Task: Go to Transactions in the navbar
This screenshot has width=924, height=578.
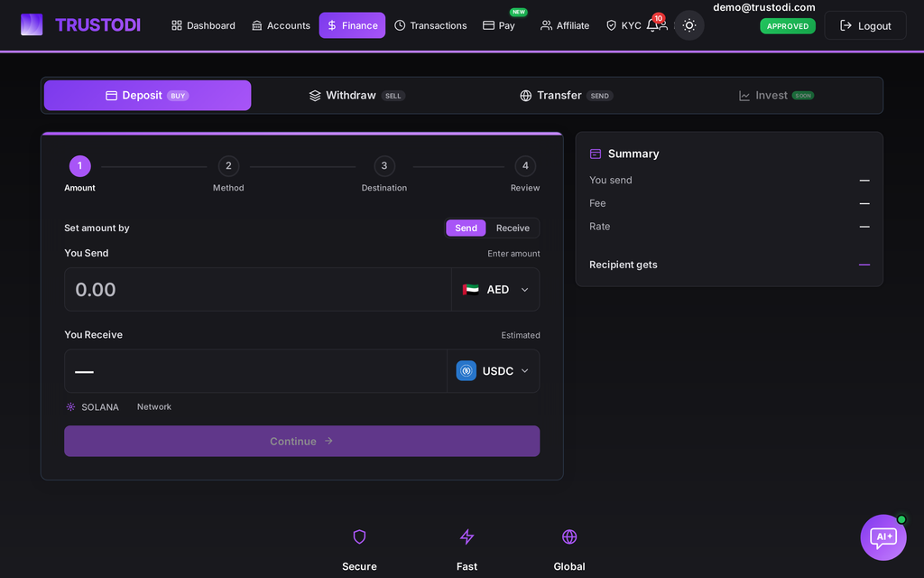Action: (430, 25)
